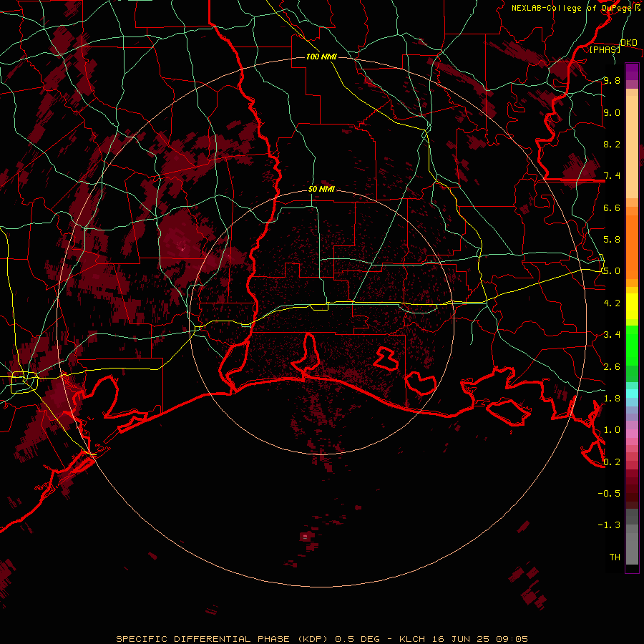The image size is (644, 644).
Task: Click the -1.3 scale value
Action: coord(609,525)
